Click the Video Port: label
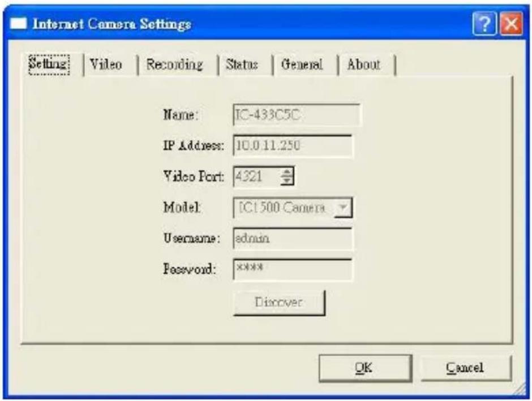 pyautogui.click(x=193, y=176)
